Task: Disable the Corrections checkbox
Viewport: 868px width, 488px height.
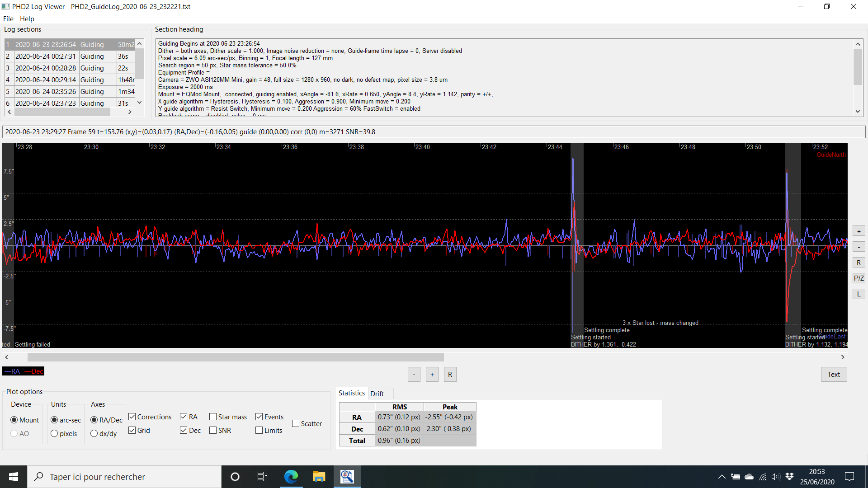Action: (132, 417)
